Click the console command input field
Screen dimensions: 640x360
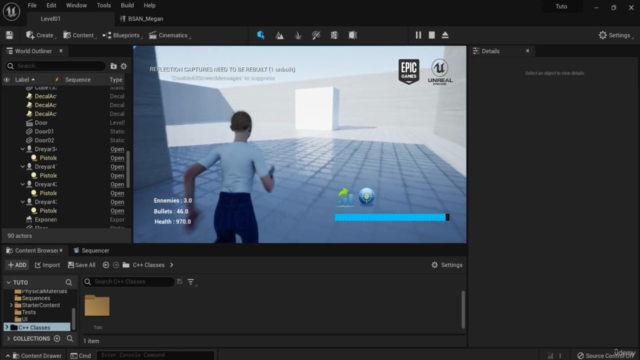pos(155,356)
